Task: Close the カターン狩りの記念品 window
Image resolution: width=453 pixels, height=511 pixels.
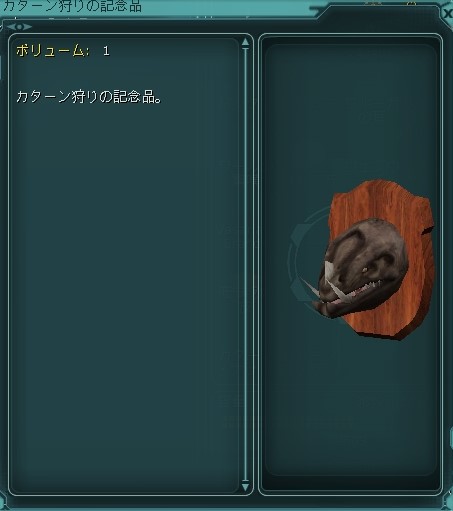Action: [x=448, y=13]
